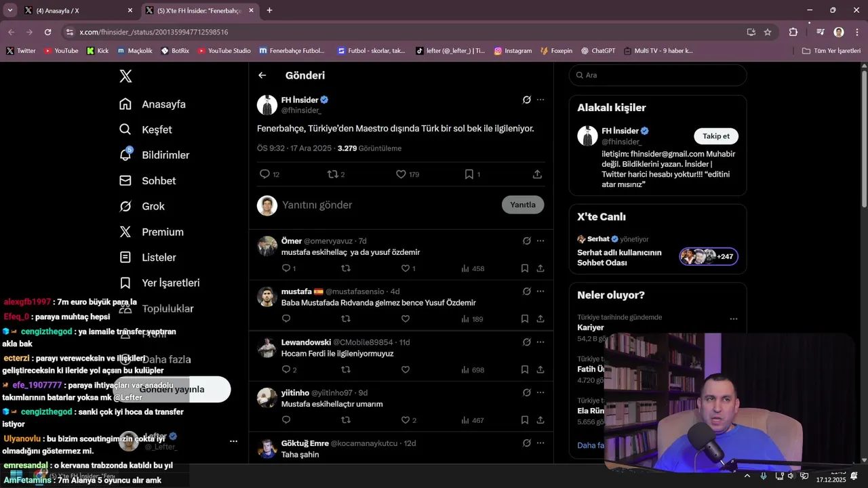
Task: Open account menu dots near Lefter
Action: pos(233,441)
